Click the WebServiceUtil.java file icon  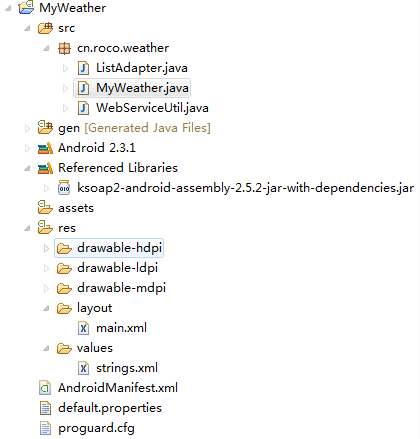pyautogui.click(x=83, y=108)
